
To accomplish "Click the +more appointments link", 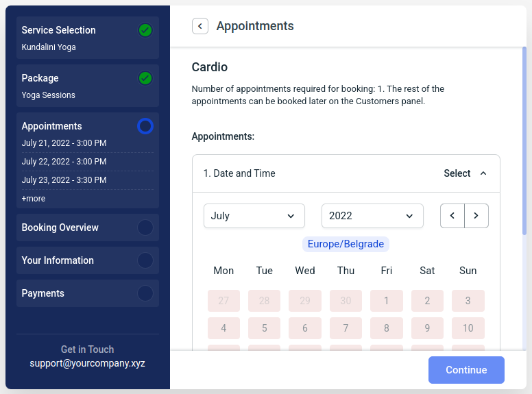I will [33, 199].
